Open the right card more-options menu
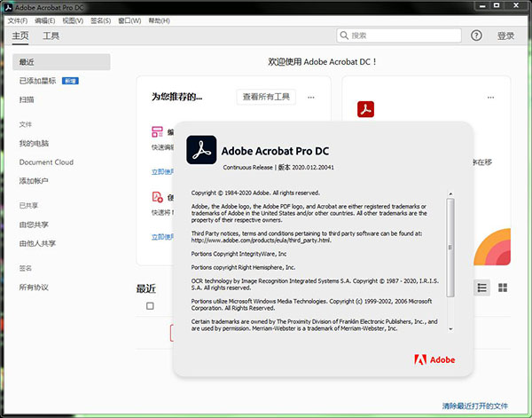The height and width of the screenshot is (418, 532). pos(490,98)
